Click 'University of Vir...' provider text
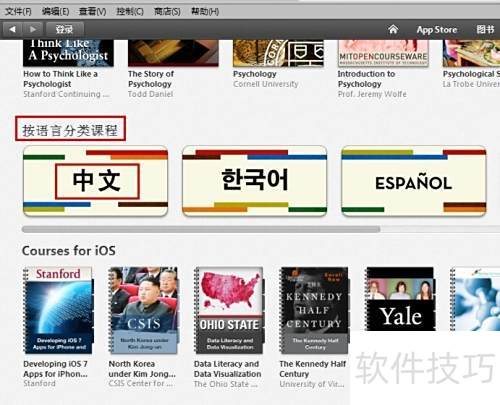This screenshot has height=405, width=500. tap(312, 384)
